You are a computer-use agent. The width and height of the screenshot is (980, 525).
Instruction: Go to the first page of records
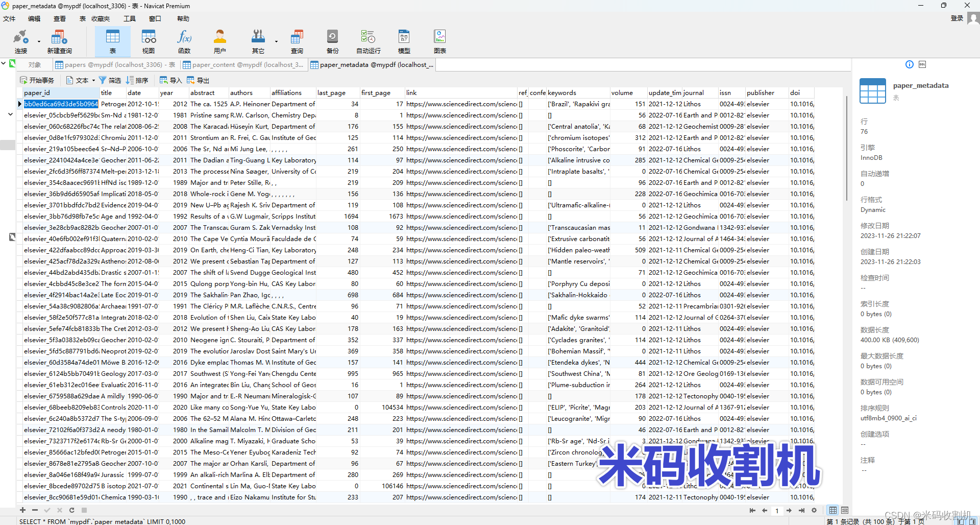(752, 510)
